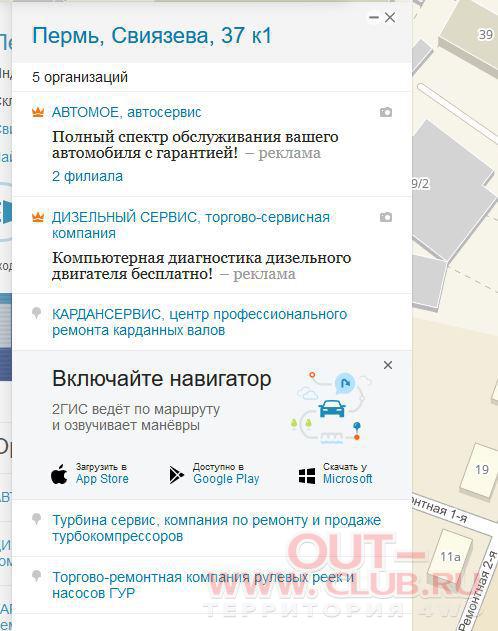Viewport: 498px width, 631px height.
Task: Click the crown icon next to АВТОМОЕ
Action: click(x=38, y=112)
